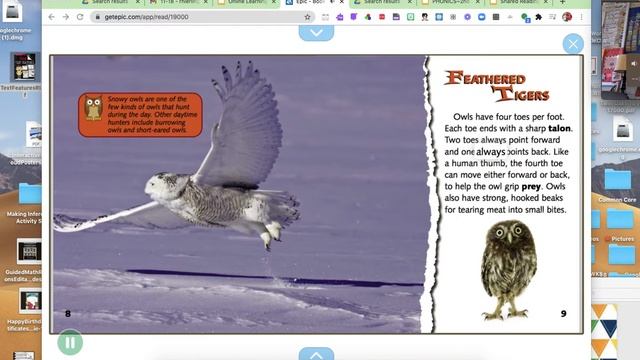Screen dimensions: 640x360
Task: Click the purple extension icon after star
Action: coord(340,17)
